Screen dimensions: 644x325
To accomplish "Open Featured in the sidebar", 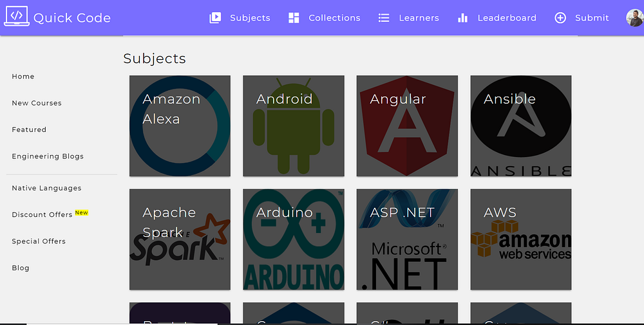I will click(29, 129).
